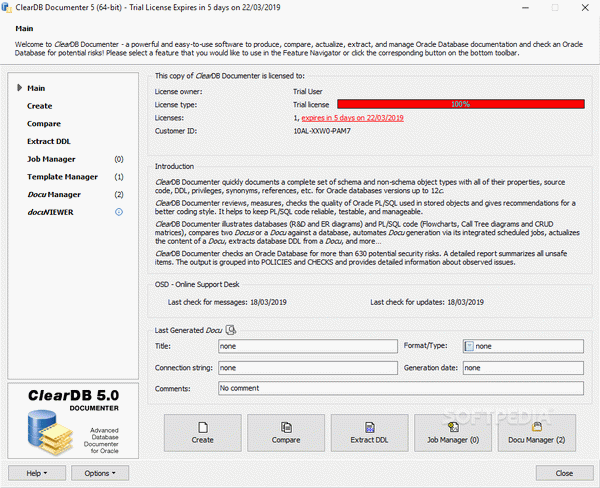Open docuVIEWER in the navigator
This screenshot has height=488, width=600.
coord(50,212)
